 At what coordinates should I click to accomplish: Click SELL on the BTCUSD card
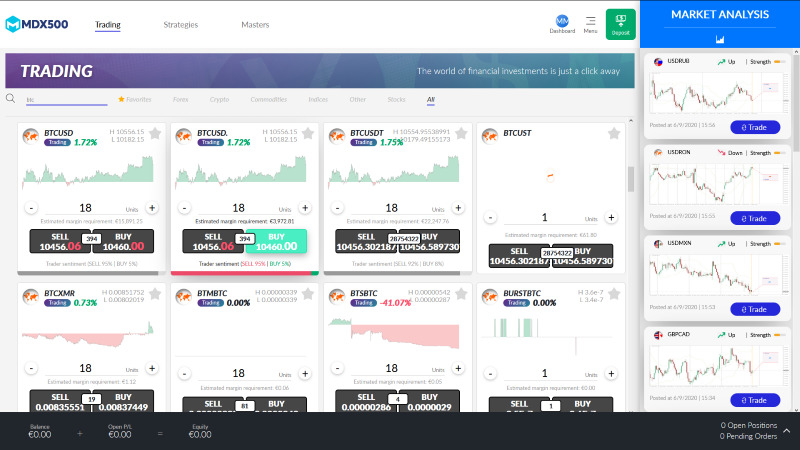[60, 241]
